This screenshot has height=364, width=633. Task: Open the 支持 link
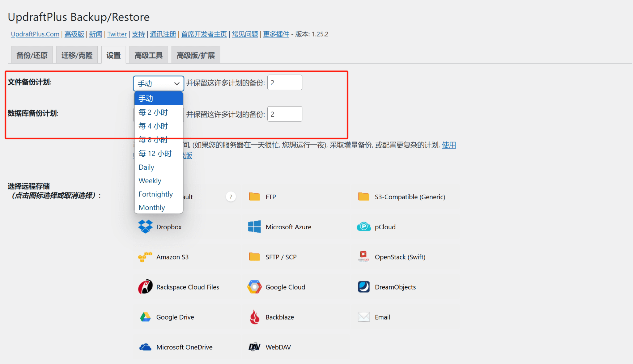(x=138, y=34)
